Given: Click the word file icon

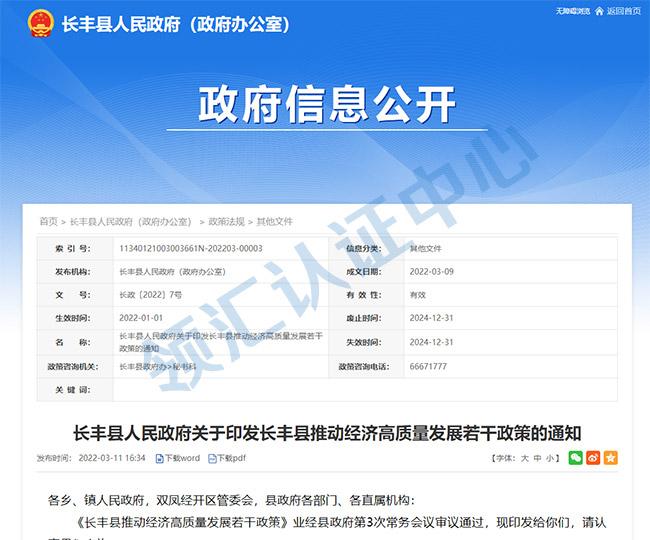Looking at the screenshot, I should 160,458.
